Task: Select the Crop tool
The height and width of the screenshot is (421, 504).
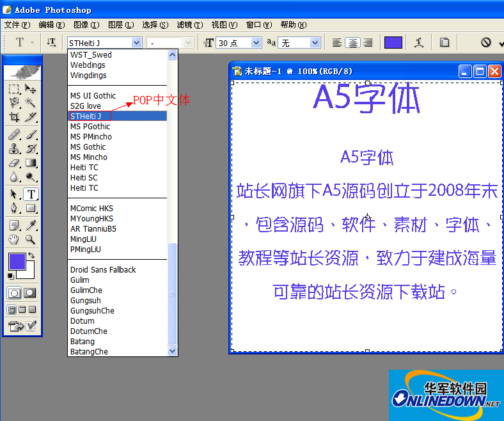Action: (14, 116)
